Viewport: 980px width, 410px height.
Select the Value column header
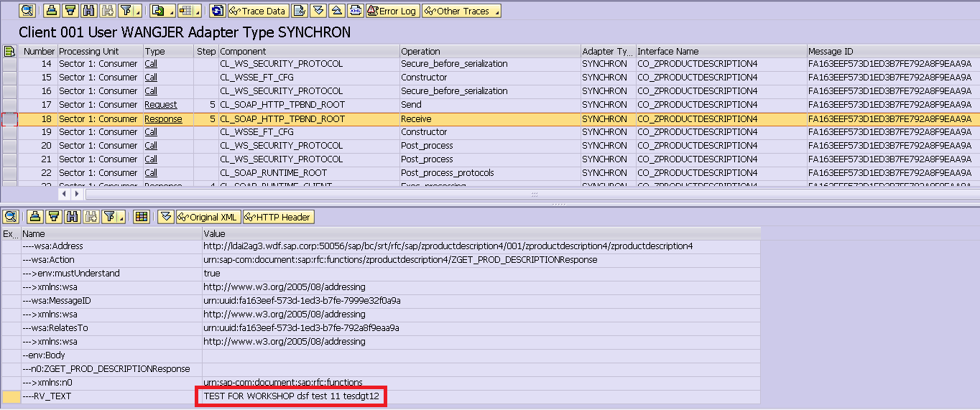(x=481, y=233)
